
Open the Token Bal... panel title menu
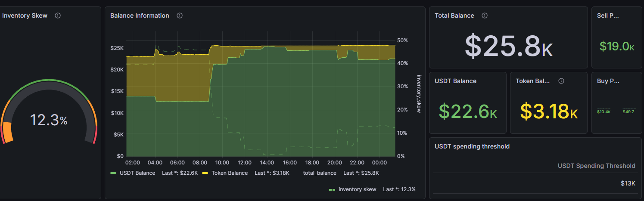tap(532, 80)
